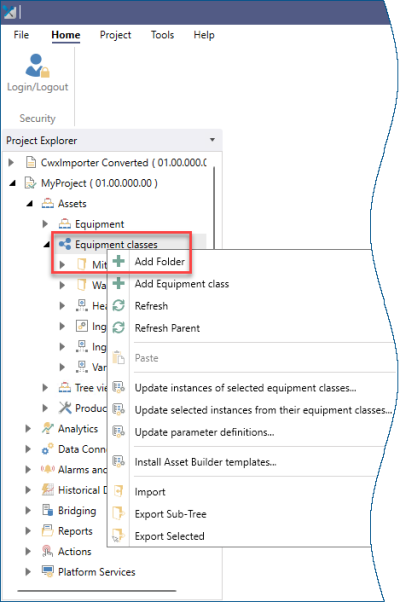This screenshot has width=400, height=602.
Task: Click the Refresh Parent arrows icon
Action: pos(119,328)
